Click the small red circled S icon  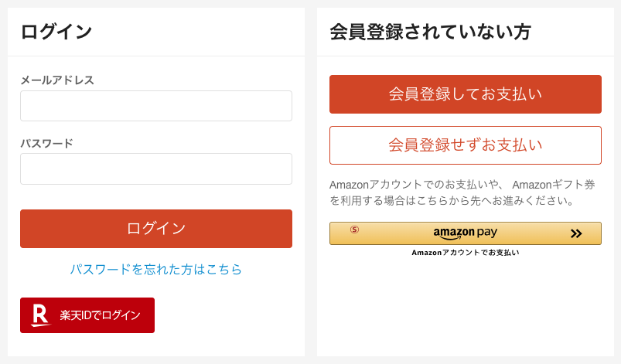click(354, 230)
